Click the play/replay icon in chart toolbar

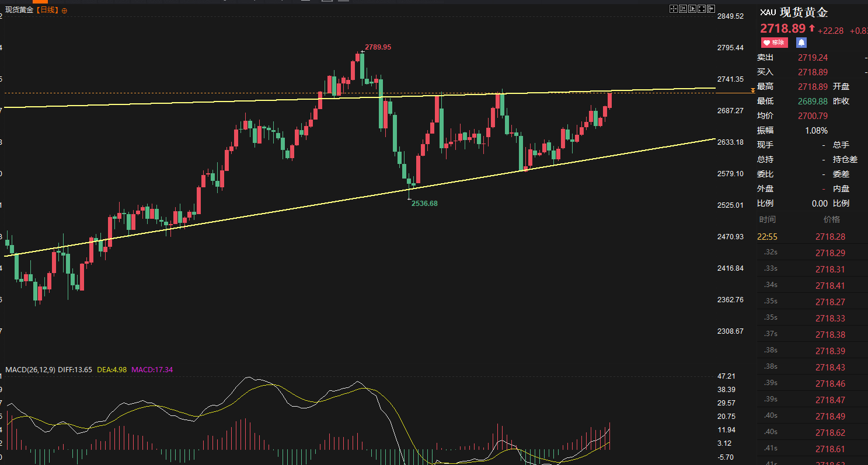pos(692,9)
